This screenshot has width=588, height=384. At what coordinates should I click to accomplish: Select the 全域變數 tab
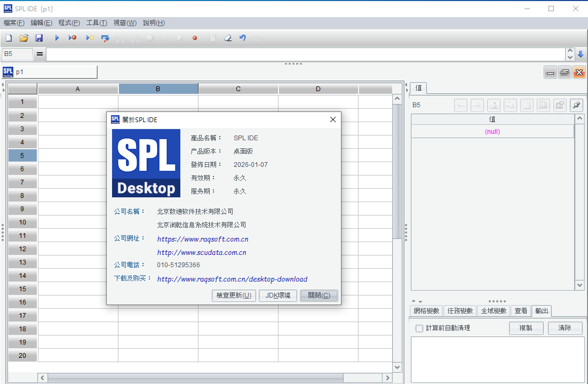click(x=494, y=310)
